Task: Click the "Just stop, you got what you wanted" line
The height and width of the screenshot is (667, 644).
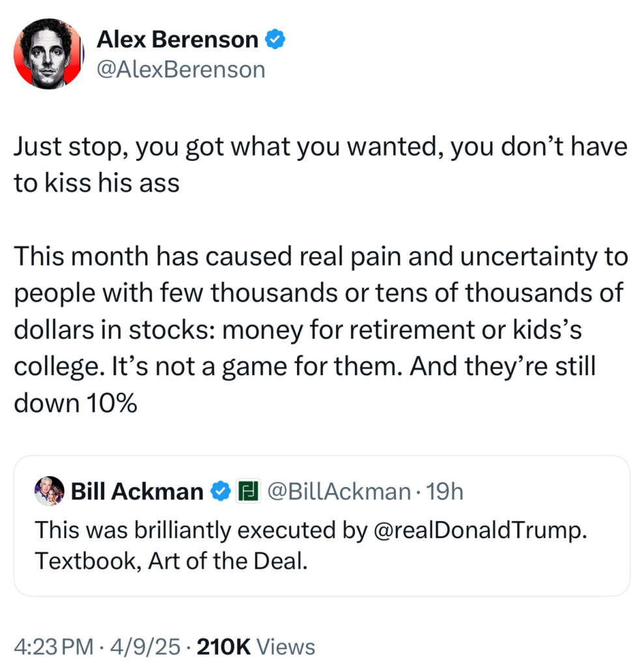Action: [319, 147]
